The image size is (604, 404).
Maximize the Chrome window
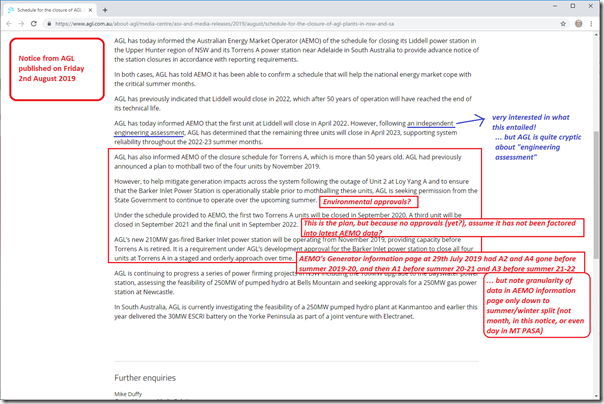tap(573, 6)
